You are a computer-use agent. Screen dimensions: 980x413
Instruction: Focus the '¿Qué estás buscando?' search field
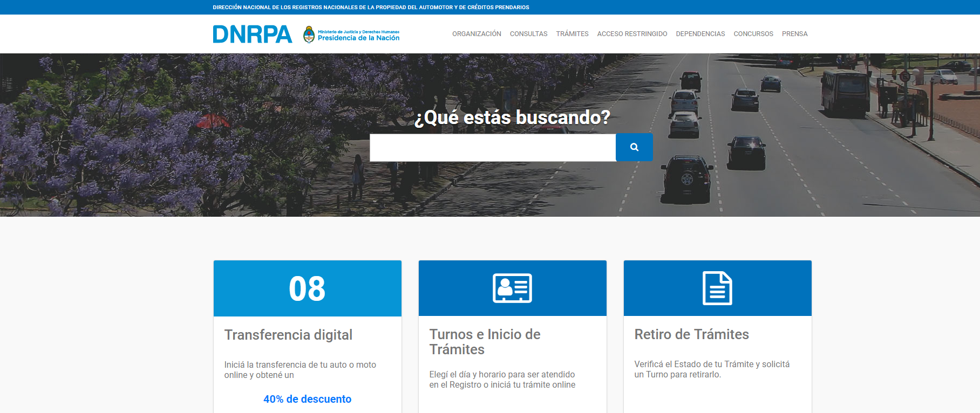[x=492, y=147]
